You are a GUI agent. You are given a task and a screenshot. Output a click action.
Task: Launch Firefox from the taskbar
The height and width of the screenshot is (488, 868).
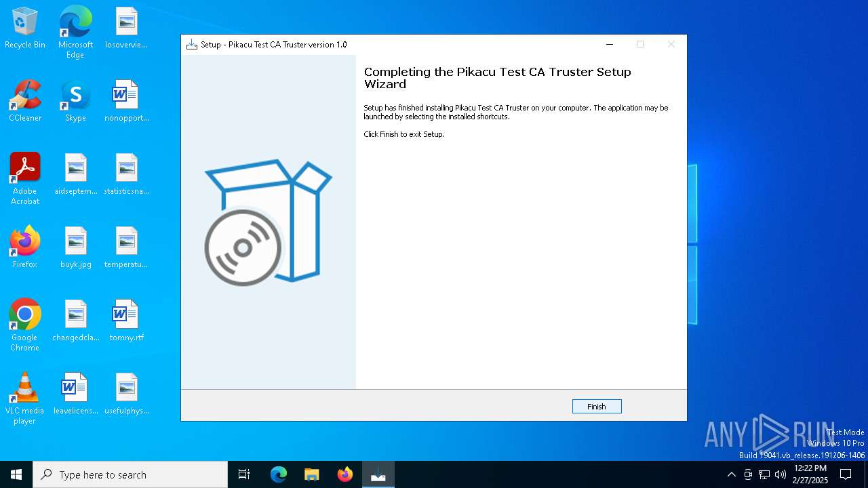coord(345,474)
